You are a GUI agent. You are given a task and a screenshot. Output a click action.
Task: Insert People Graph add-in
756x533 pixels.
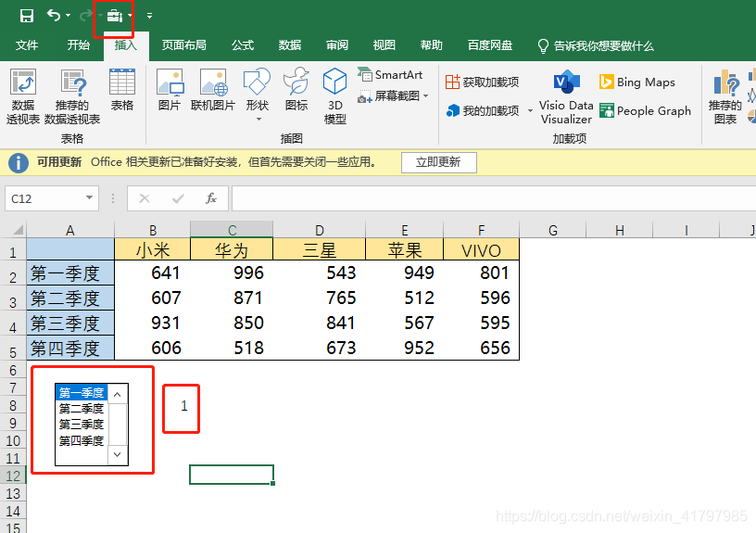(645, 111)
